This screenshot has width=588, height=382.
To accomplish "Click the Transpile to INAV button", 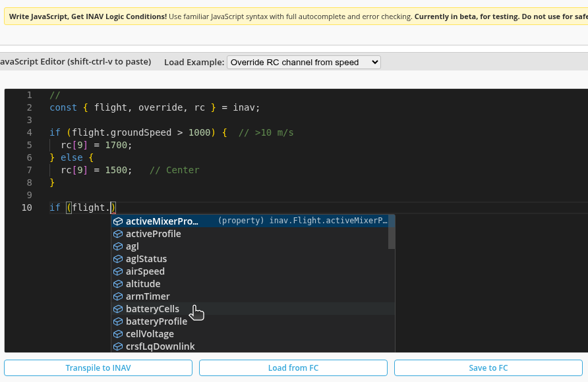I will 98,368.
